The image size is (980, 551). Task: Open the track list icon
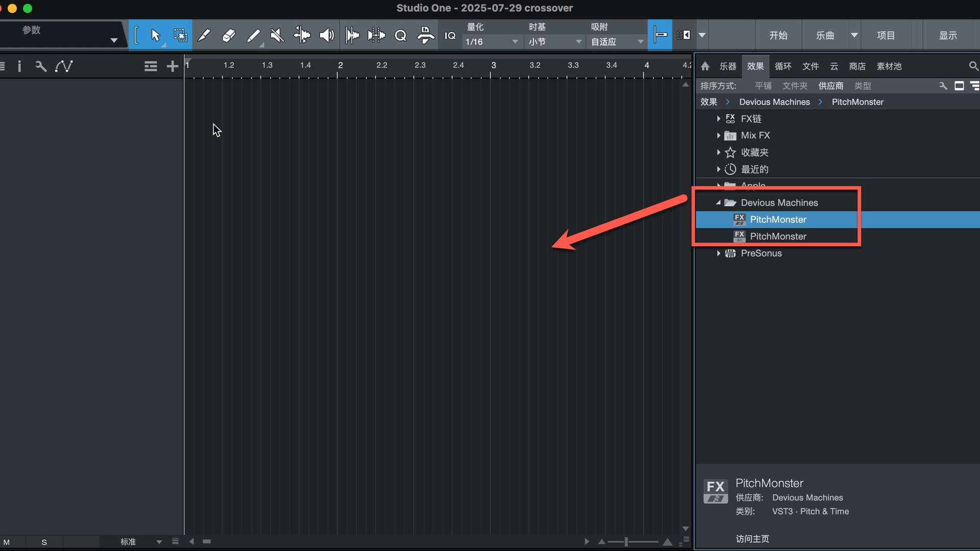[x=151, y=66]
